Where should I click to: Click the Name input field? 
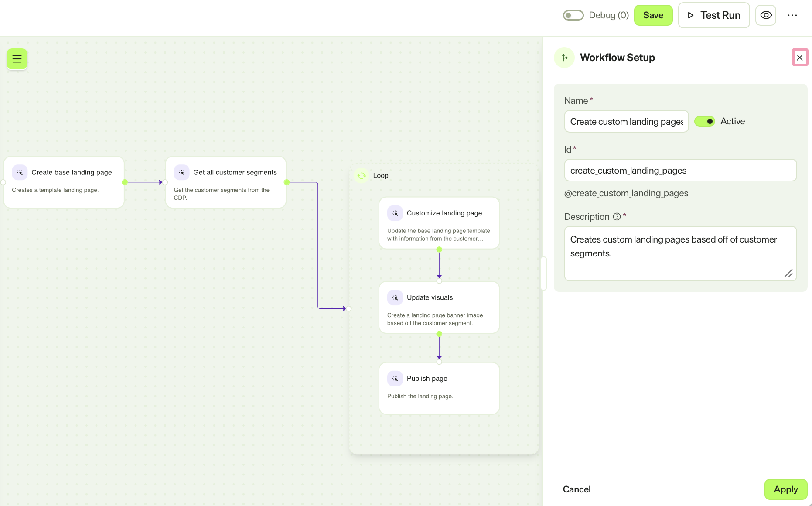626,121
